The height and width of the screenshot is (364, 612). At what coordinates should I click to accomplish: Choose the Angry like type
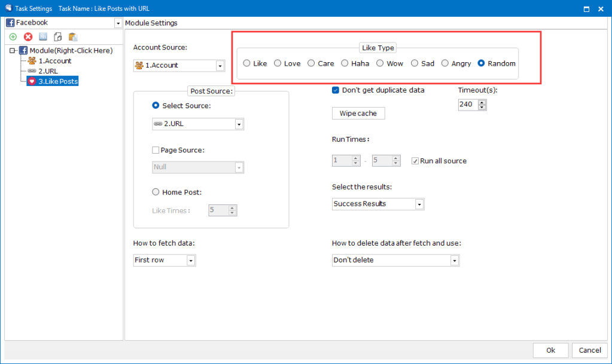(x=445, y=63)
